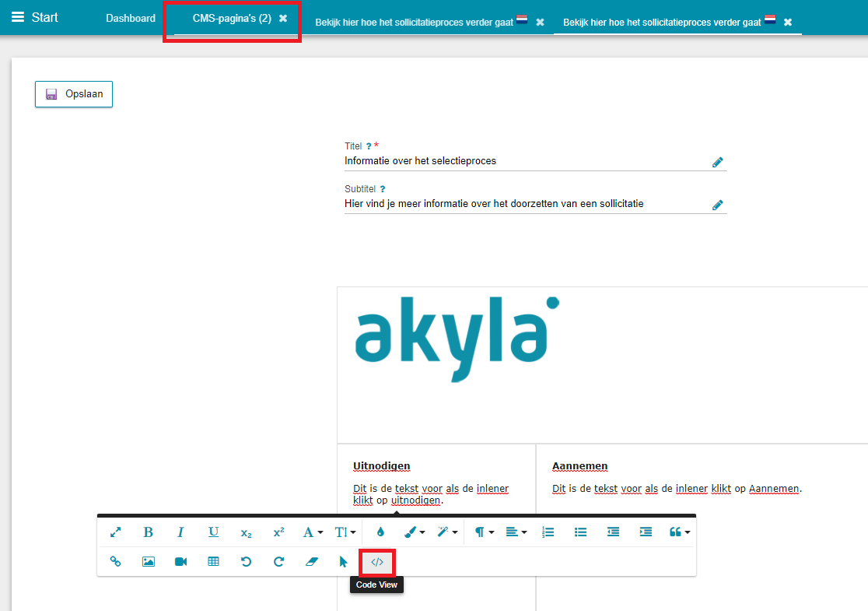Click the 'Aannemen' heading in the editor

tap(579, 466)
